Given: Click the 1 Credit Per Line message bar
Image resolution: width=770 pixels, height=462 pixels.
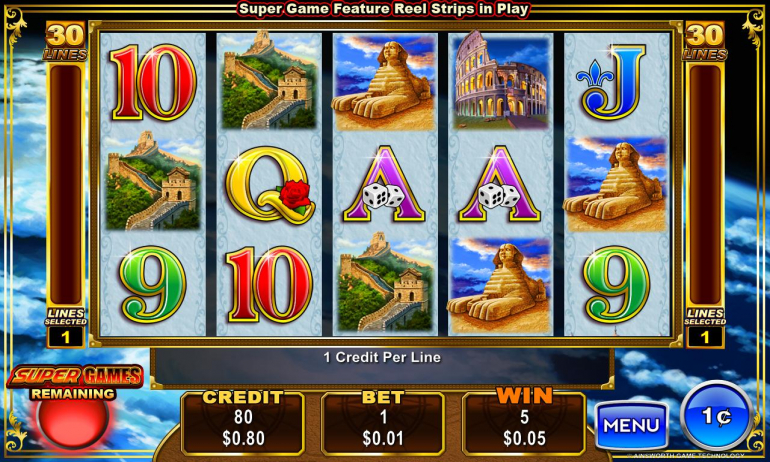Looking at the screenshot, I should pos(382,357).
